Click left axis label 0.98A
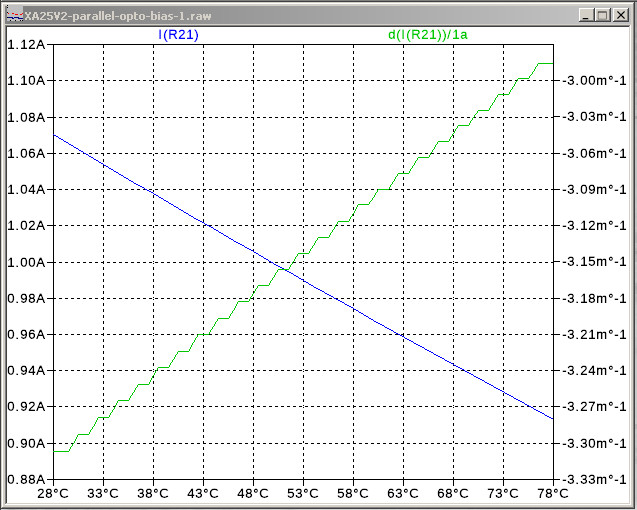 pos(26,298)
